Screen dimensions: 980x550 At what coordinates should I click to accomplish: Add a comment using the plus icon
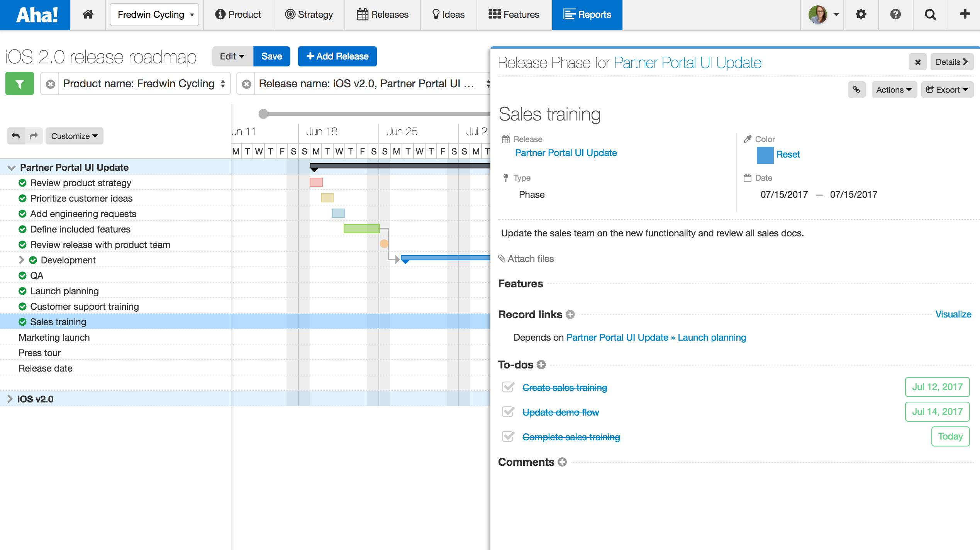pyautogui.click(x=563, y=462)
